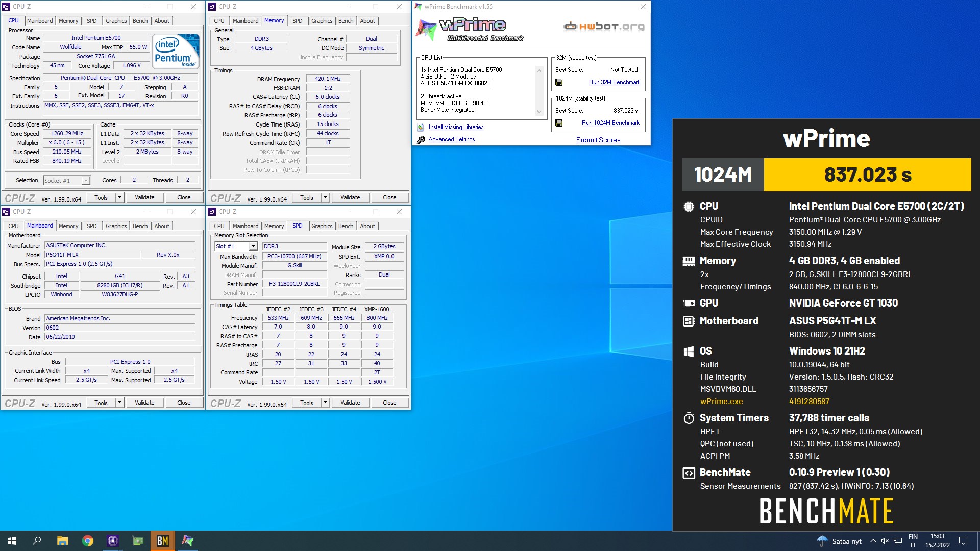980x551 pixels.
Task: Click scroll up arrow in CPU List box
Action: point(539,71)
